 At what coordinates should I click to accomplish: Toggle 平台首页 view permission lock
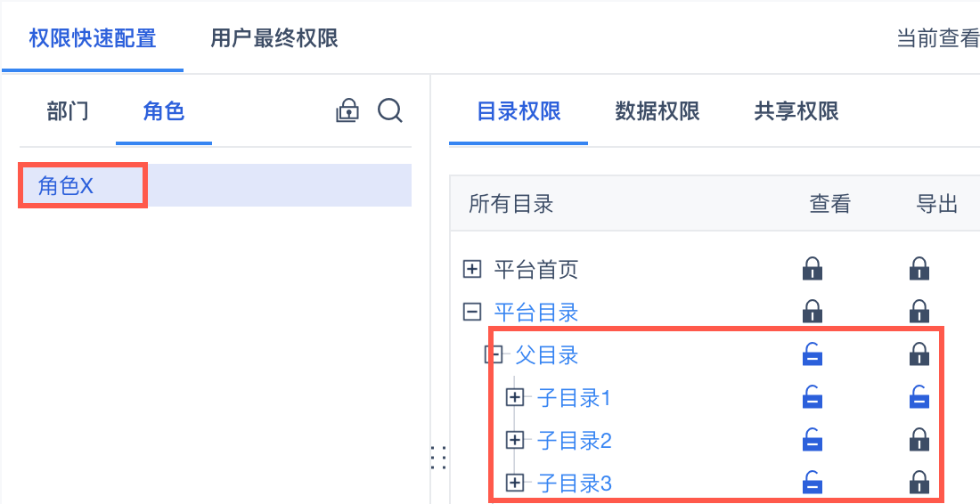[812, 268]
